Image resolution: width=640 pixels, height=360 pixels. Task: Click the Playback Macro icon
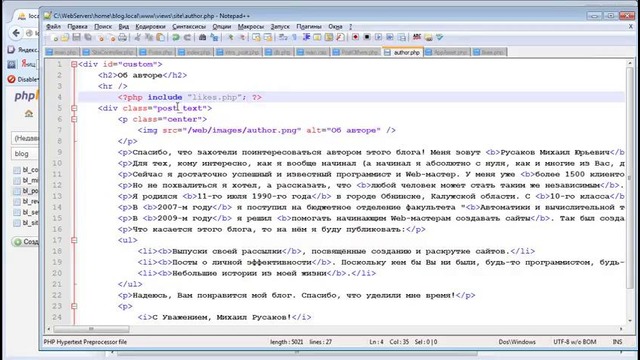378,37
